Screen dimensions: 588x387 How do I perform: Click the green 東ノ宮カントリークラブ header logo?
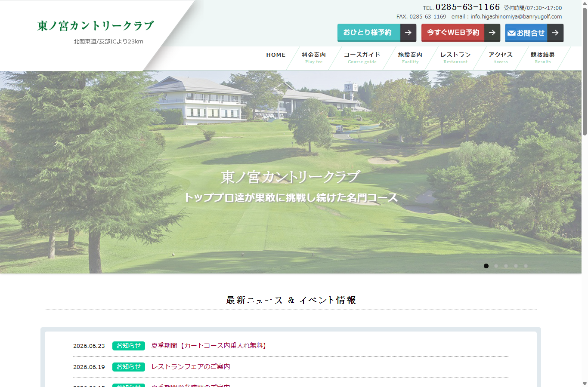click(96, 26)
